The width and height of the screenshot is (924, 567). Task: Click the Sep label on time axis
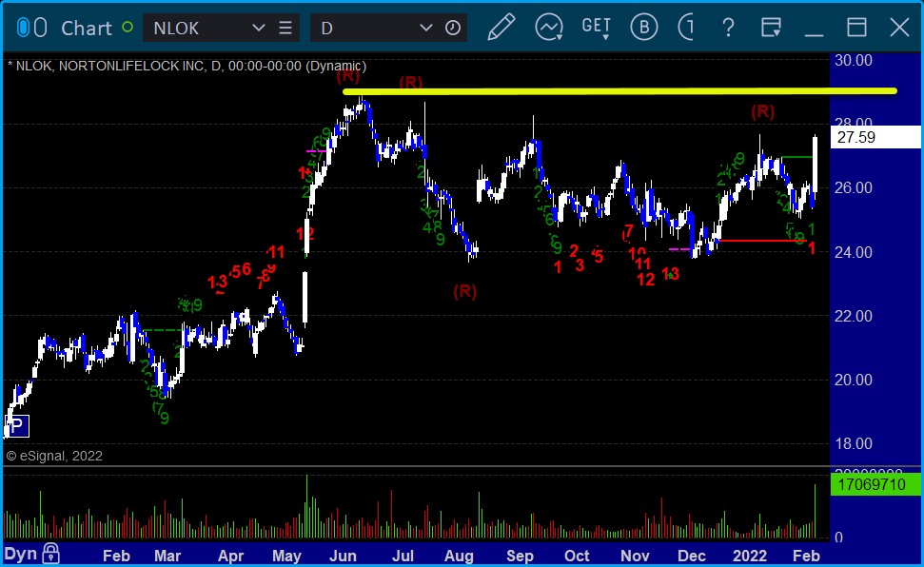pos(520,556)
